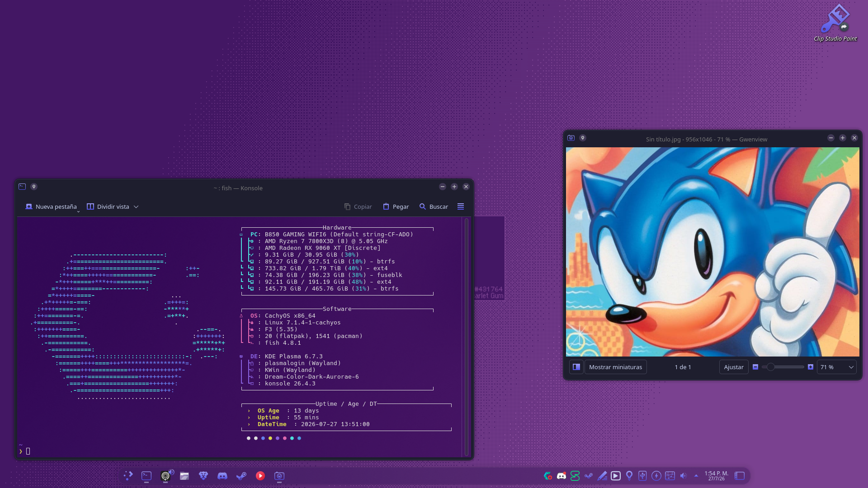
Task: Open the Konsole hamburger menu
Action: [x=461, y=206]
